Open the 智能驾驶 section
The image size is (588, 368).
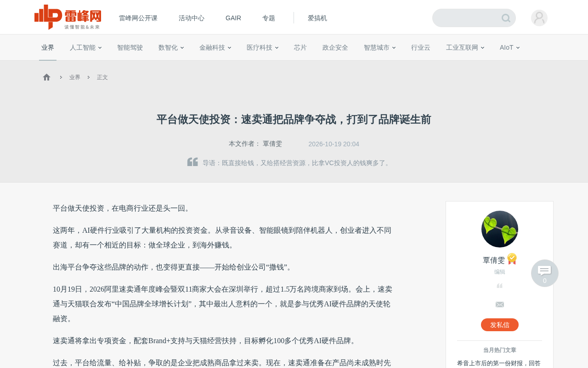point(130,47)
